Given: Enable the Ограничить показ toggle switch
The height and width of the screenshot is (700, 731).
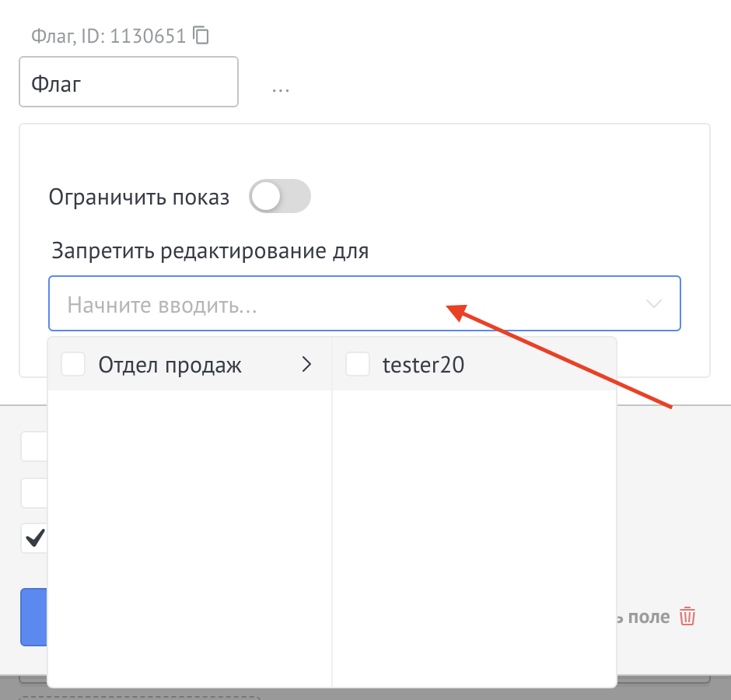Looking at the screenshot, I should coord(280,196).
